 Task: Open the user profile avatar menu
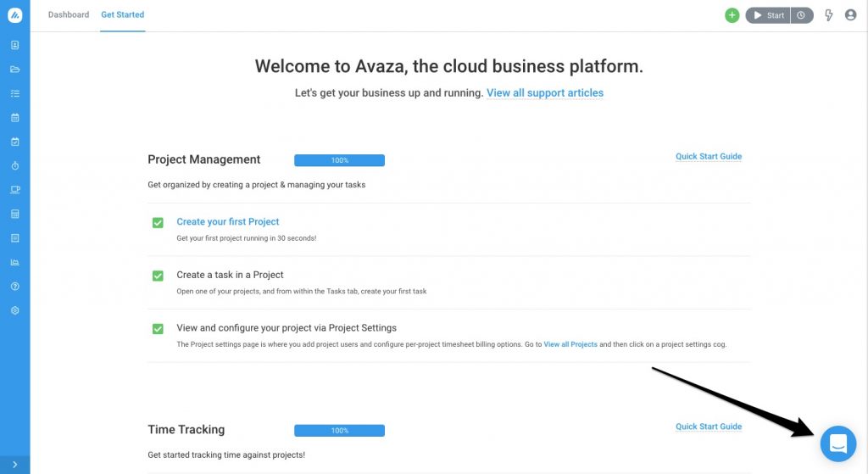[851, 15]
